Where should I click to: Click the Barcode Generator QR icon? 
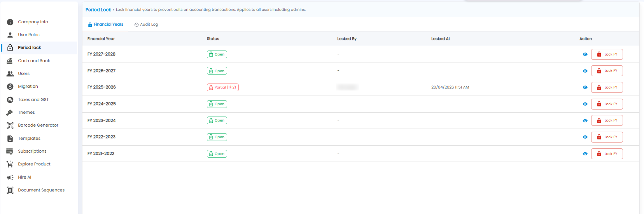(10, 125)
